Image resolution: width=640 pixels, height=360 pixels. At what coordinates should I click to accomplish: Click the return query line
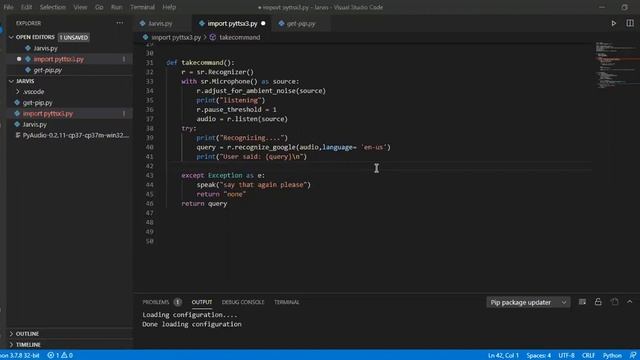204,204
